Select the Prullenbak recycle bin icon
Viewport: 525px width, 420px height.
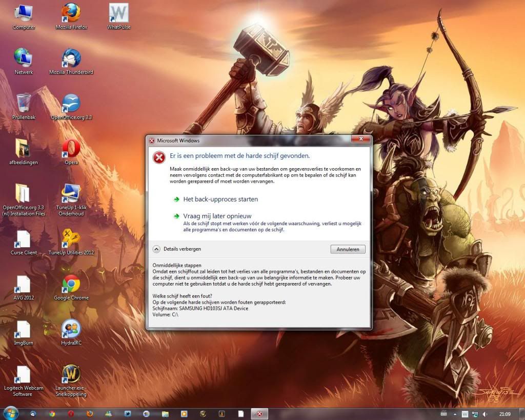tap(24, 107)
